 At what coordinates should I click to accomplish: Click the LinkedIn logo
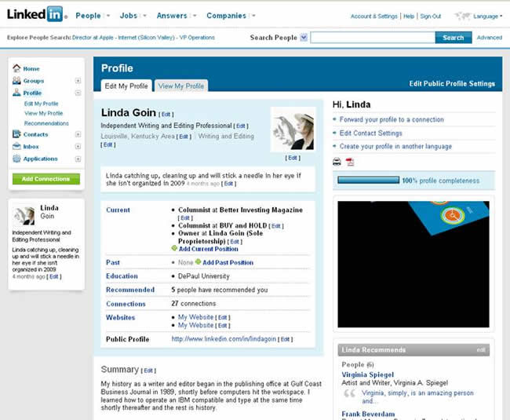(37, 14)
